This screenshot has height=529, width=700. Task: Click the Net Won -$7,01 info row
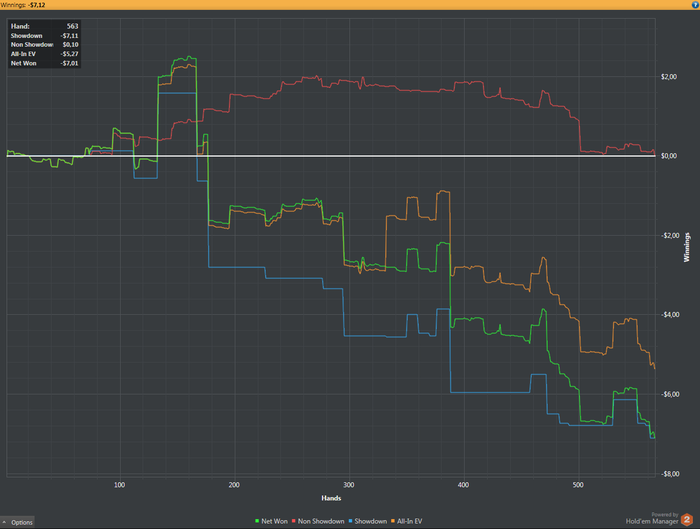click(x=44, y=63)
